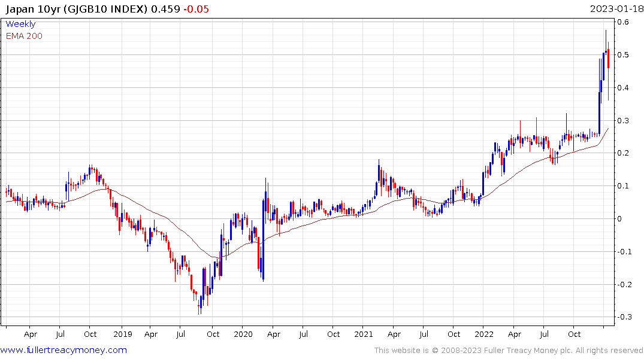Click the '-0.1' y-axis label
This screenshot has width=644, height=359.
pos(624,251)
